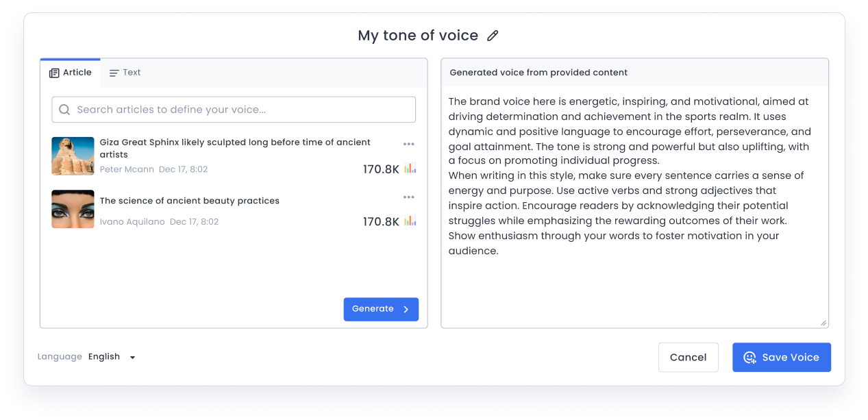The image size is (868, 420).
Task: Open the beauty practices article thumbnail
Action: click(73, 209)
